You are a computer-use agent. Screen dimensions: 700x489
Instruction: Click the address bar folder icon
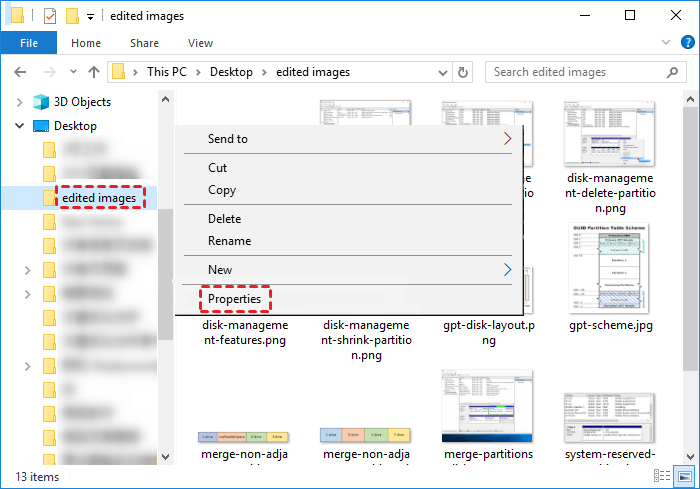point(118,71)
